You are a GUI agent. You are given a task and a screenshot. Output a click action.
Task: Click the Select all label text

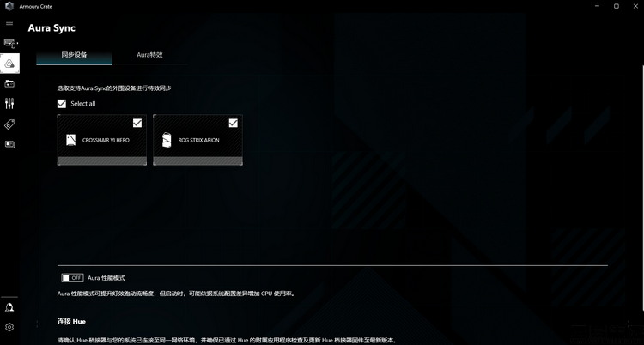pos(83,104)
